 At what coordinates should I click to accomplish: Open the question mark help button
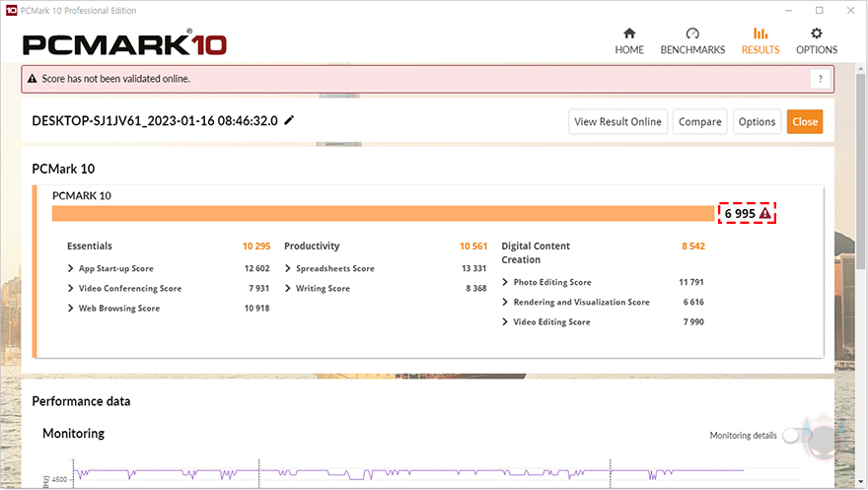point(821,79)
